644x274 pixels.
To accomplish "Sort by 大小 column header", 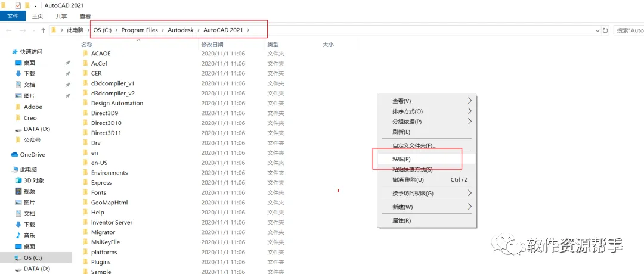I will click(x=328, y=45).
